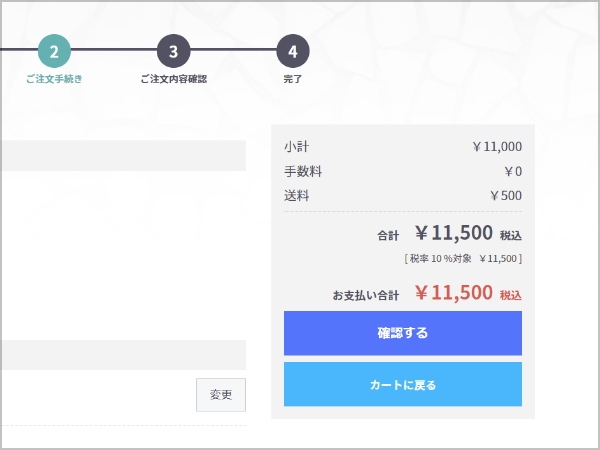Click the step 3 circle indicator
Screen dimensions: 600x450
173,51
